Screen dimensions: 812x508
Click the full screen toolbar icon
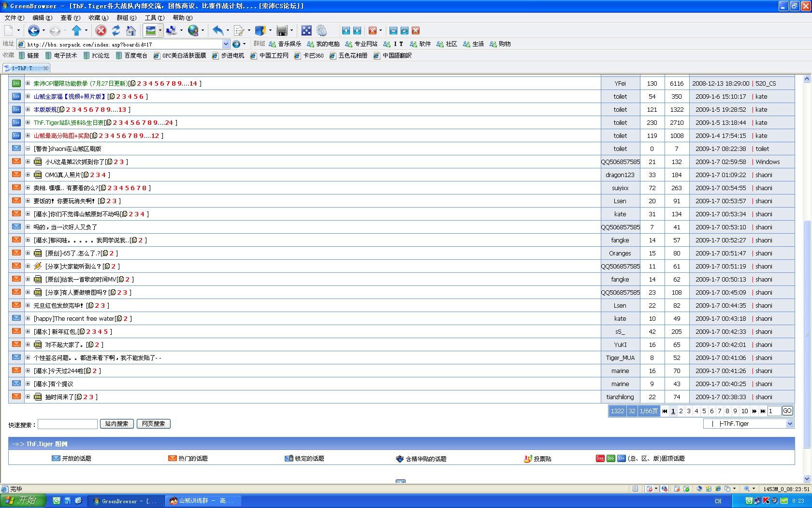[x=306, y=31]
